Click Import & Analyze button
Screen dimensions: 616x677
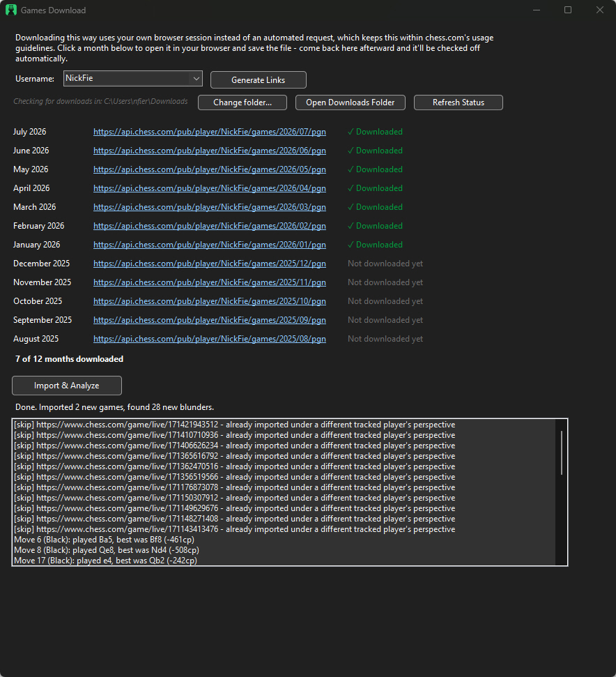click(67, 386)
